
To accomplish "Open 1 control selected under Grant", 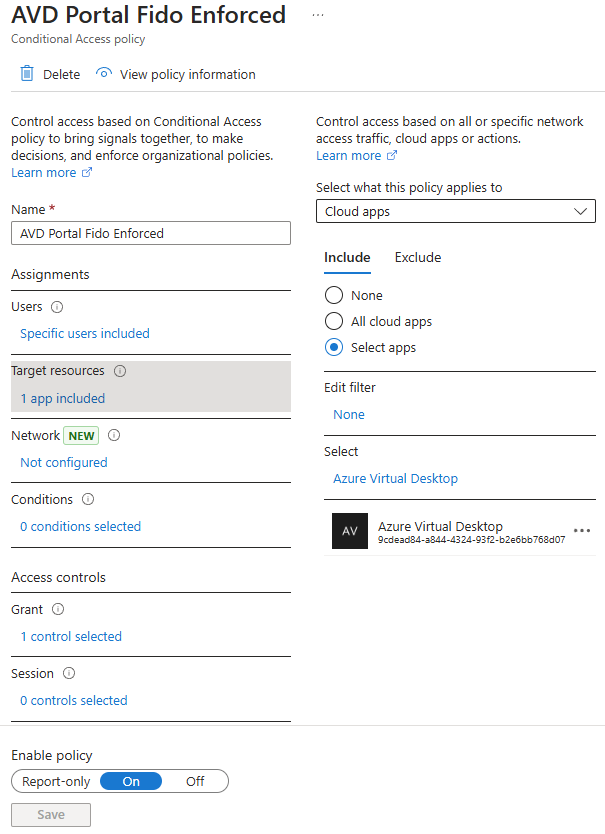I will pyautogui.click(x=71, y=637).
